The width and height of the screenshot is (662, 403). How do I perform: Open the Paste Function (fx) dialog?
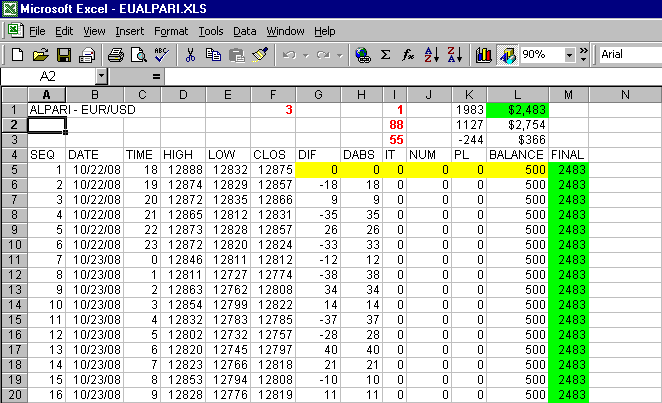coord(408,54)
